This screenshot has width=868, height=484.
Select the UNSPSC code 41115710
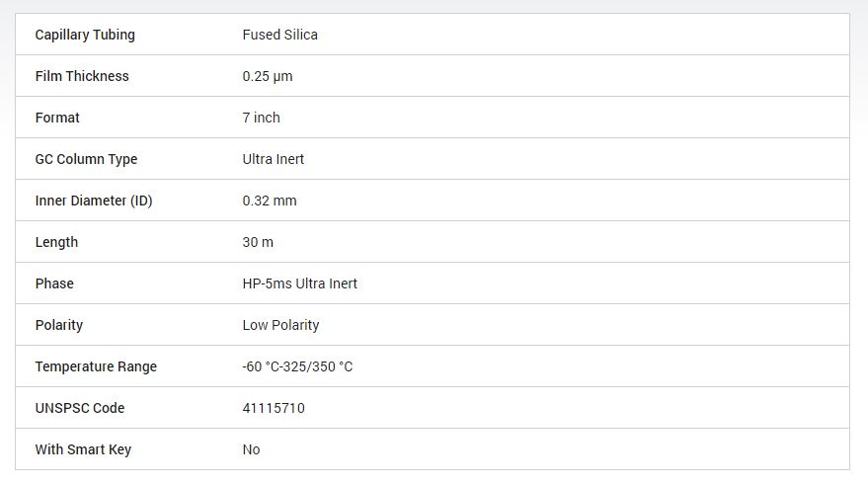[274, 408]
